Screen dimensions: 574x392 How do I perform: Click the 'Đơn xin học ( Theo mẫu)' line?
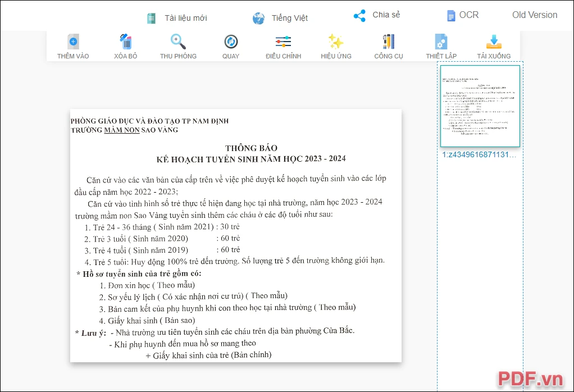click(147, 285)
